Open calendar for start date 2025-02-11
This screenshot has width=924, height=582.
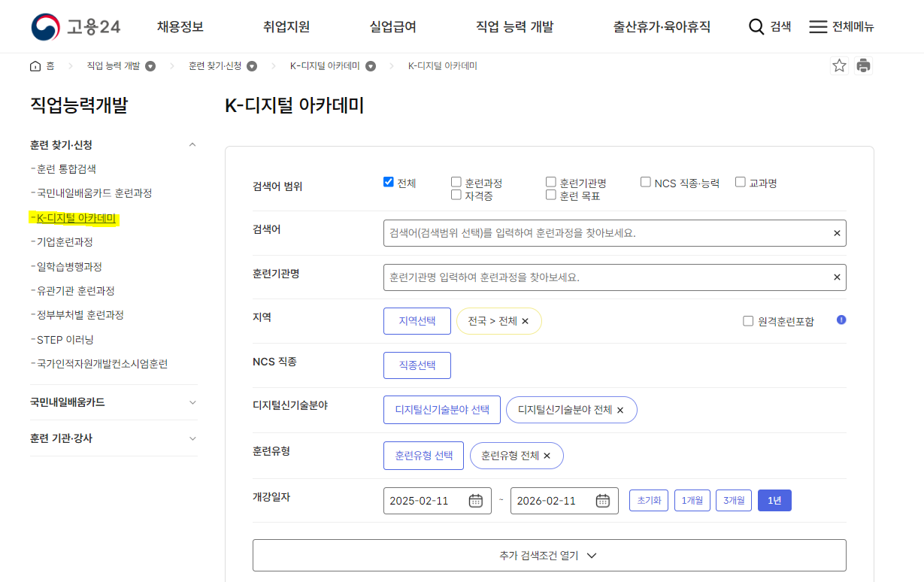(476, 501)
